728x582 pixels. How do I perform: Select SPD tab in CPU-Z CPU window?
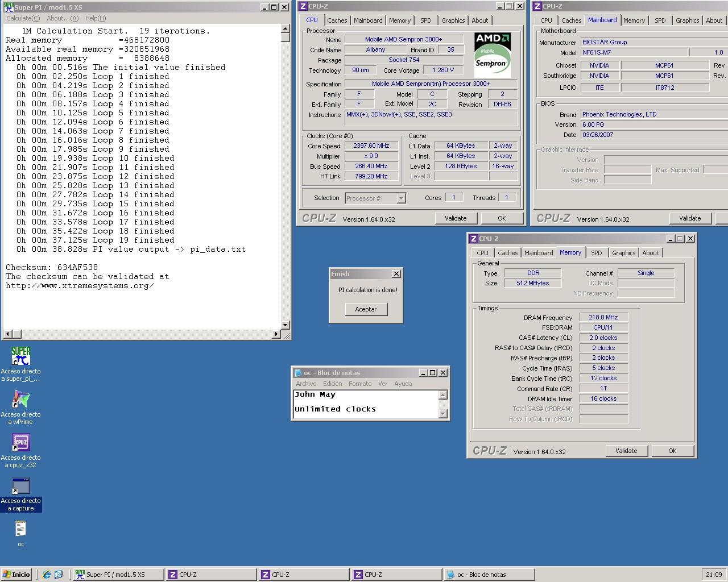[426, 20]
